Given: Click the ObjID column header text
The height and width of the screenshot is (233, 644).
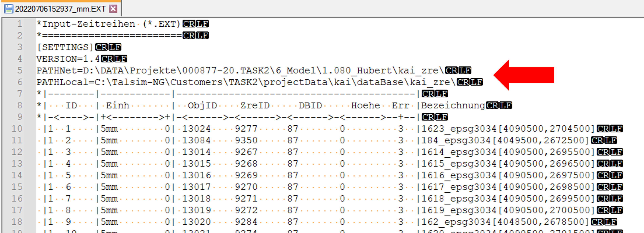Looking at the screenshot, I should click(202, 105).
